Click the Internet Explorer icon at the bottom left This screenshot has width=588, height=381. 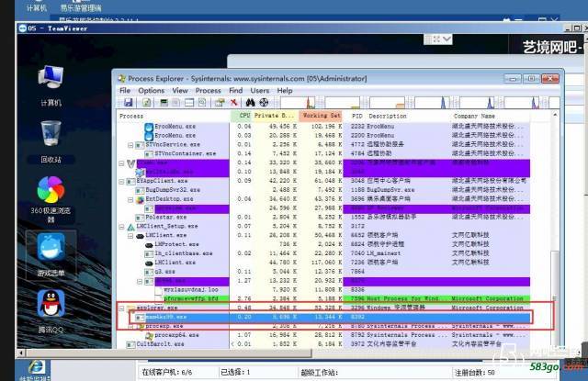click(x=37, y=367)
